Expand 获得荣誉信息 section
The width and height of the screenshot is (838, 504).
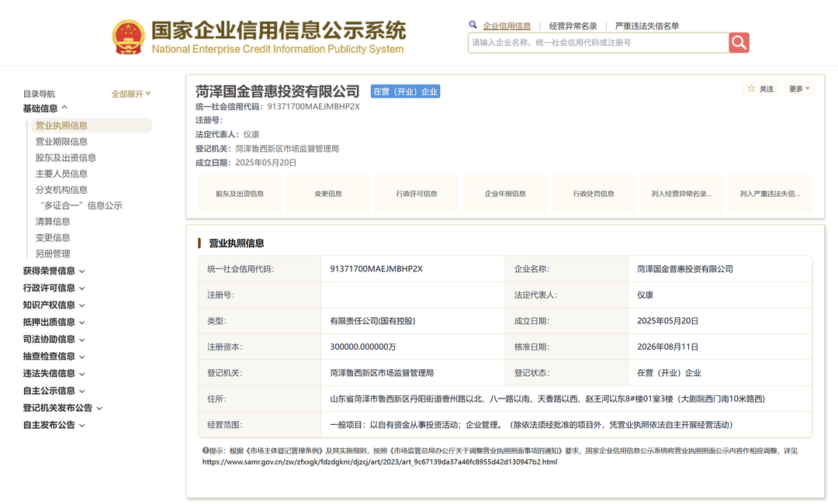pos(54,271)
